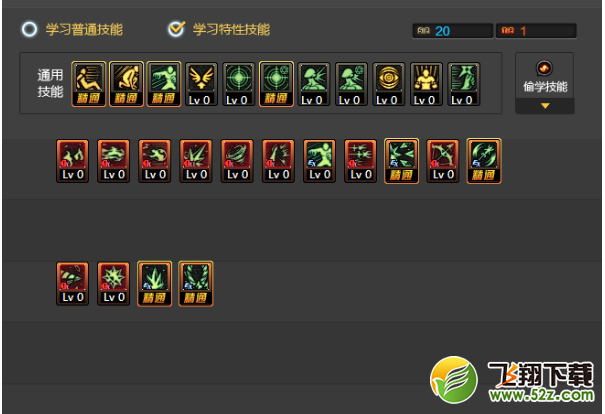
Task: Click the TP points field showing 1
Action: pos(536,31)
